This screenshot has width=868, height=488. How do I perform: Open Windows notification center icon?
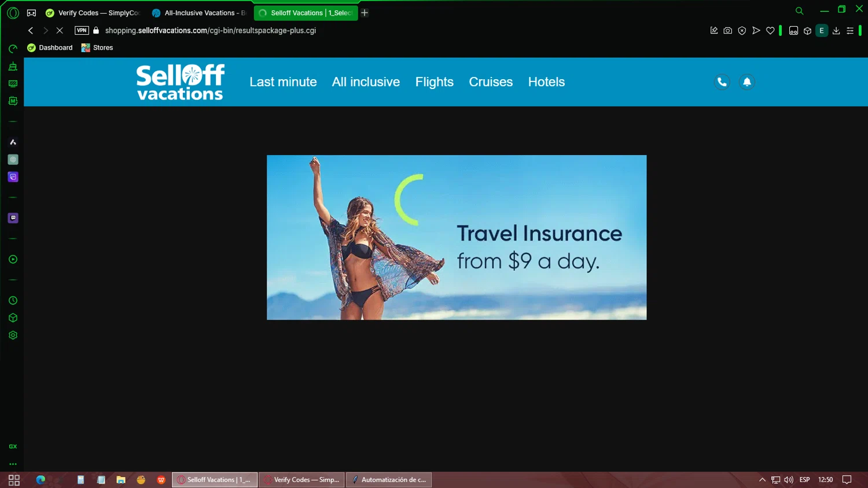[x=847, y=480]
